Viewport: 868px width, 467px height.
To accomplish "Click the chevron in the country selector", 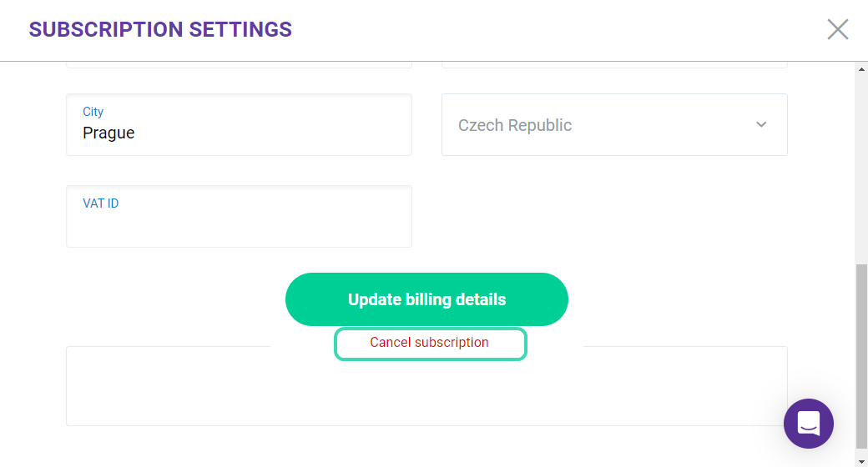I will [x=761, y=124].
